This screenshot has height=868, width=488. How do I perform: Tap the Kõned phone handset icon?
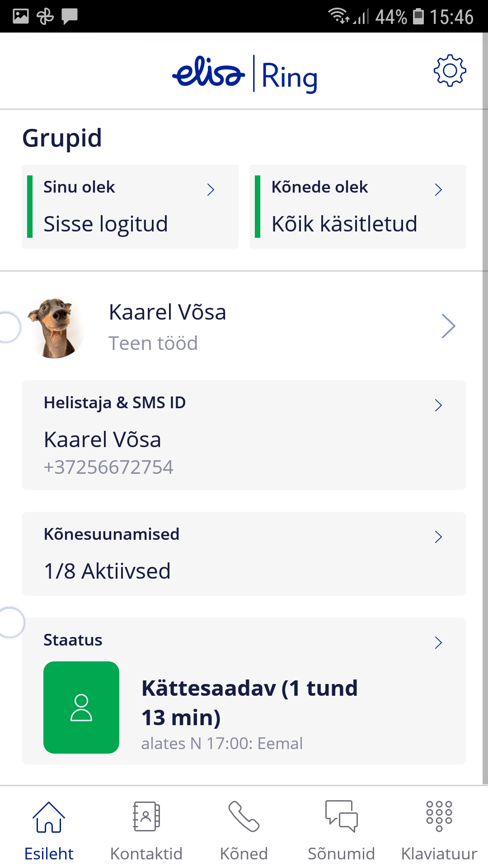244,817
